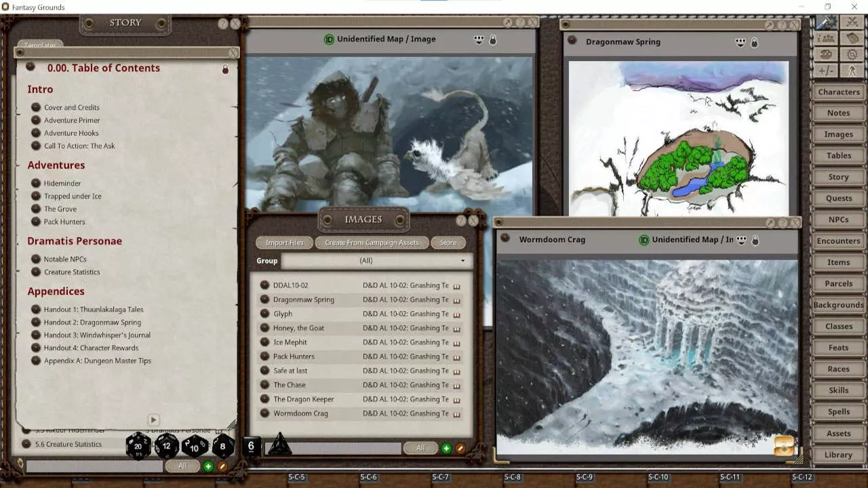Open the share icon in Wormdoom Crag window
The image size is (868, 488).
coord(742,240)
